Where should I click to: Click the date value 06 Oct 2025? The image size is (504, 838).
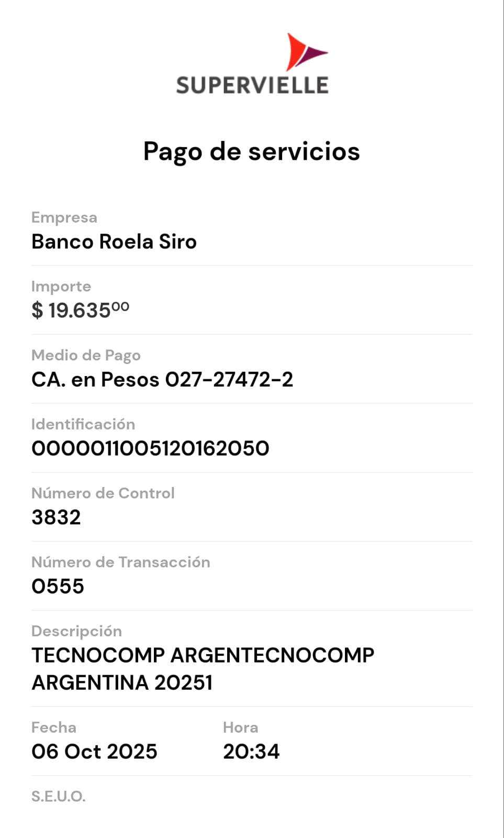pyautogui.click(x=94, y=752)
